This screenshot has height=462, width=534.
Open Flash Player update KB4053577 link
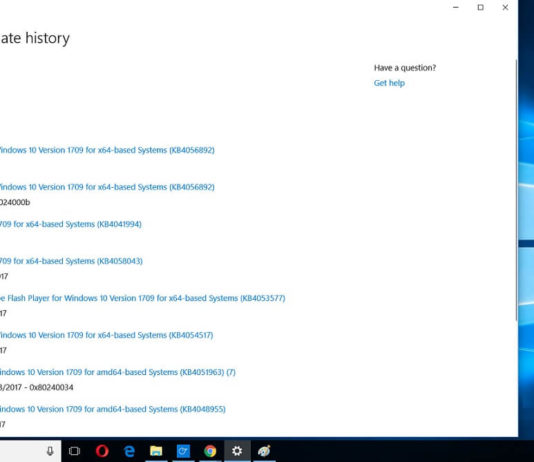coord(143,298)
